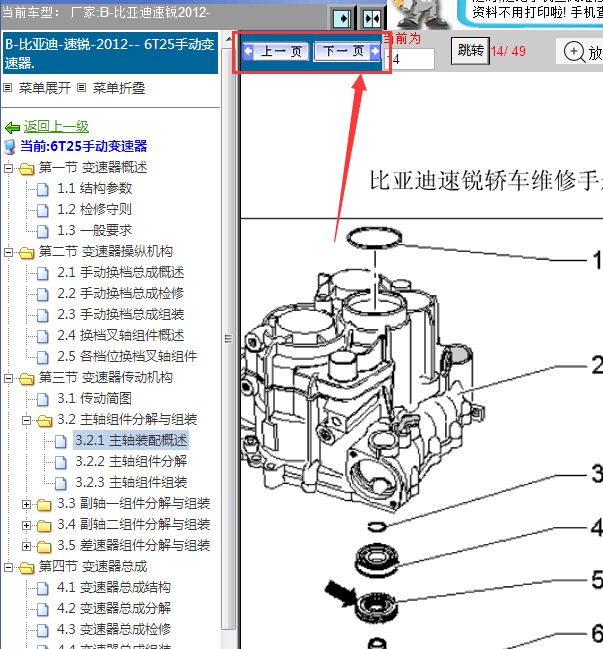Image resolution: width=603 pixels, height=649 pixels.
Task: Click the page icon beside 4.1 变速器总成结构
Action: tap(43, 588)
